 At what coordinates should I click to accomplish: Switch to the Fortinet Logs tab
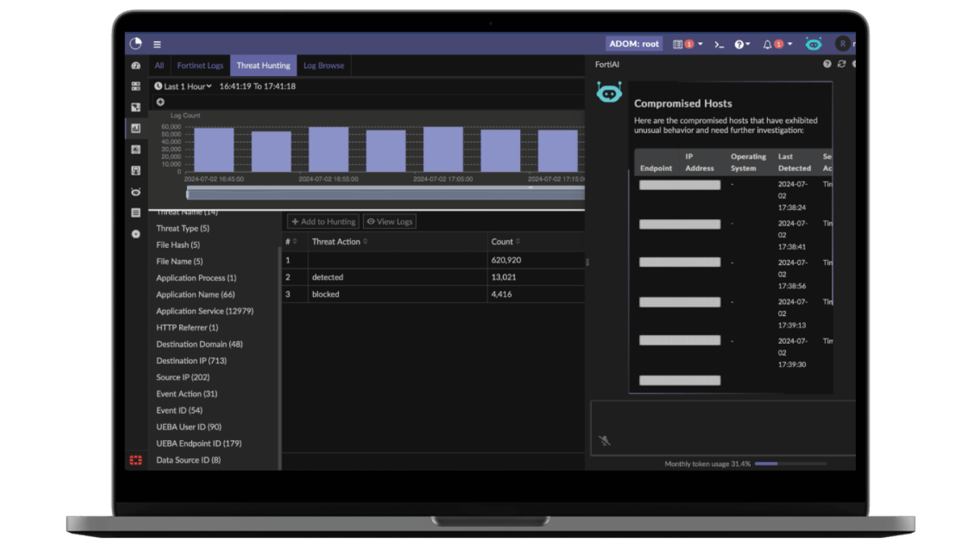tap(200, 65)
